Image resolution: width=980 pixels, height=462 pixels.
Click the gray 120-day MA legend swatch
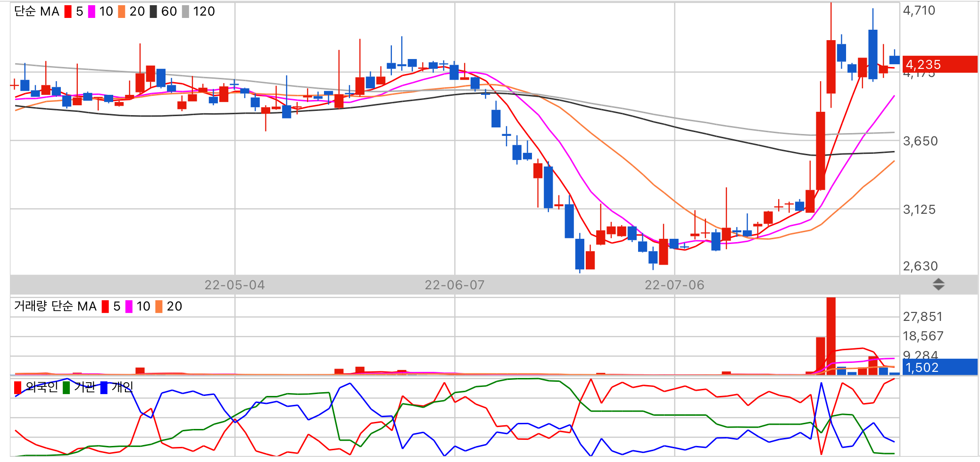(x=185, y=12)
